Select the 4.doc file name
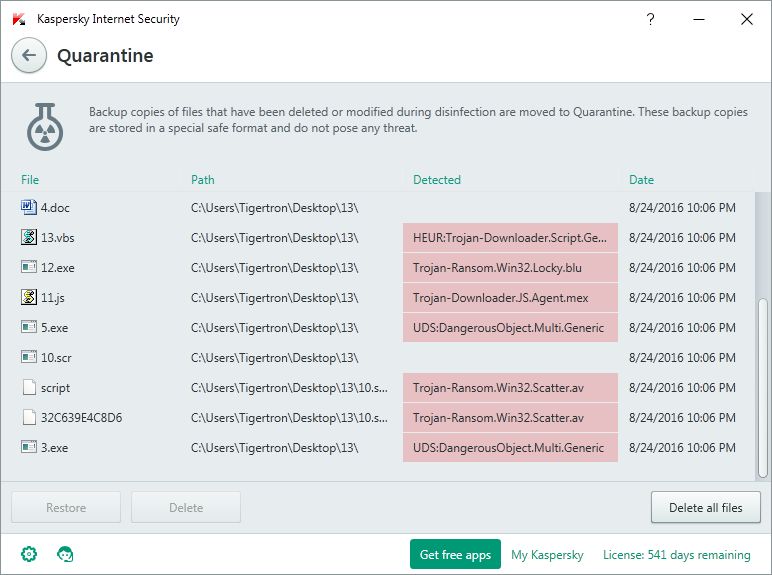The width and height of the screenshot is (772, 575). [55, 208]
